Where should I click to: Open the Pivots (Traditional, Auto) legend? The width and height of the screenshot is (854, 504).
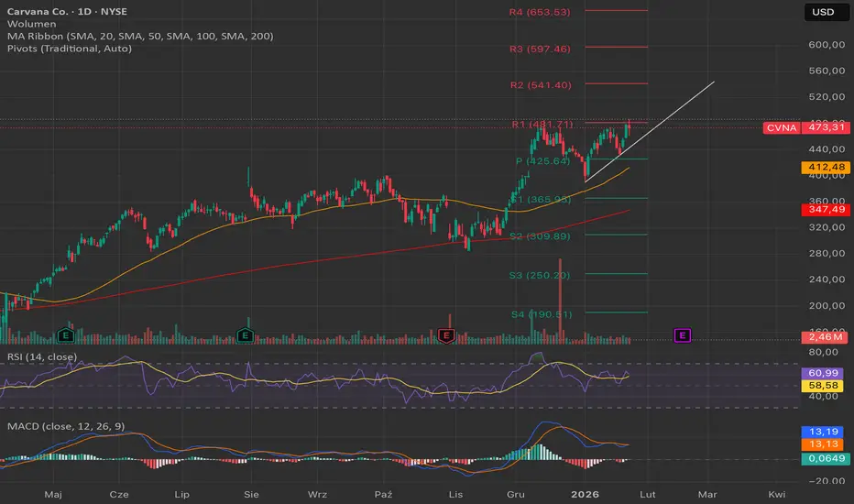66,48
